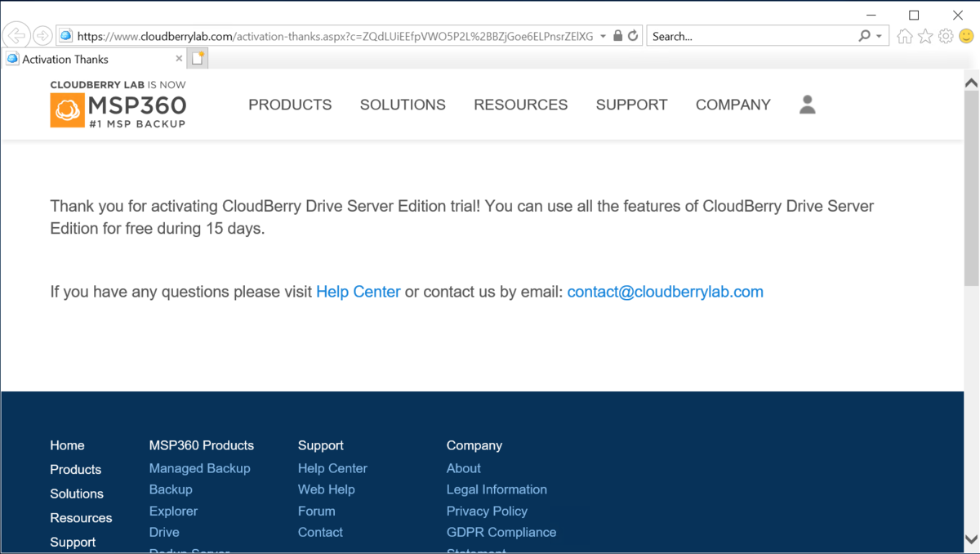Refresh the page with the reload icon

point(633,36)
